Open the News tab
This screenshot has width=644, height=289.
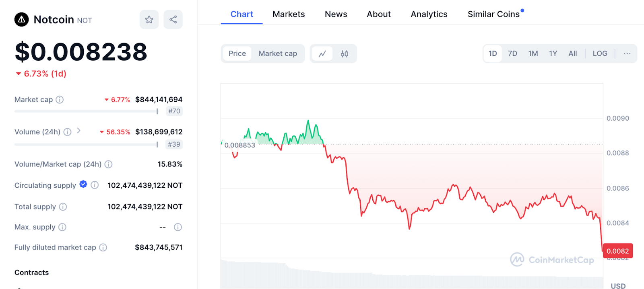click(x=336, y=14)
